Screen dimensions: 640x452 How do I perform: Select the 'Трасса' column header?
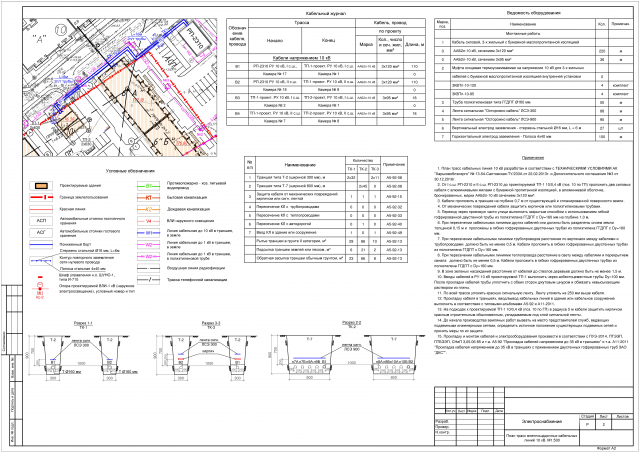click(x=302, y=23)
